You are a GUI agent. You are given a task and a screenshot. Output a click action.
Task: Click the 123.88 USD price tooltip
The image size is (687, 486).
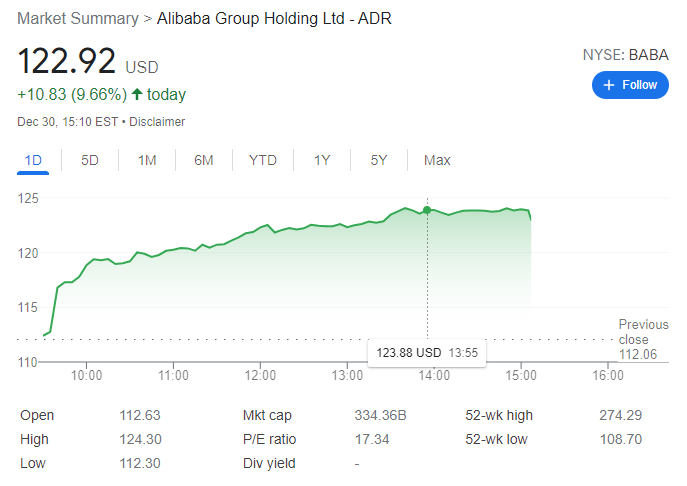click(x=426, y=353)
